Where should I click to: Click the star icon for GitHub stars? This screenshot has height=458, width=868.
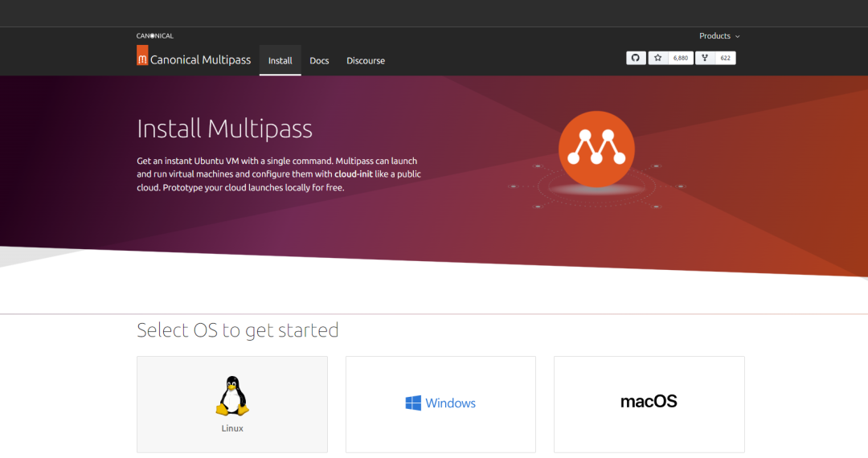[657, 58]
